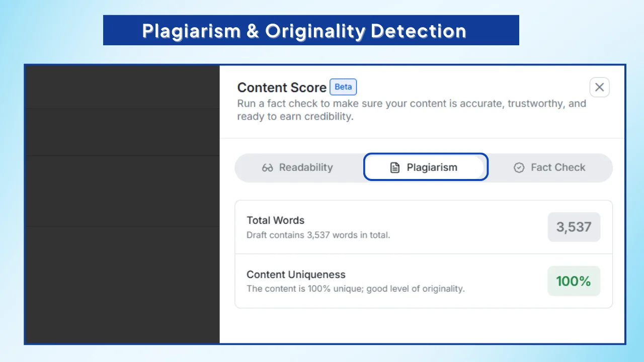This screenshot has height=362, width=644.
Task: Select the Readability eyeglasses icon
Action: tap(267, 167)
